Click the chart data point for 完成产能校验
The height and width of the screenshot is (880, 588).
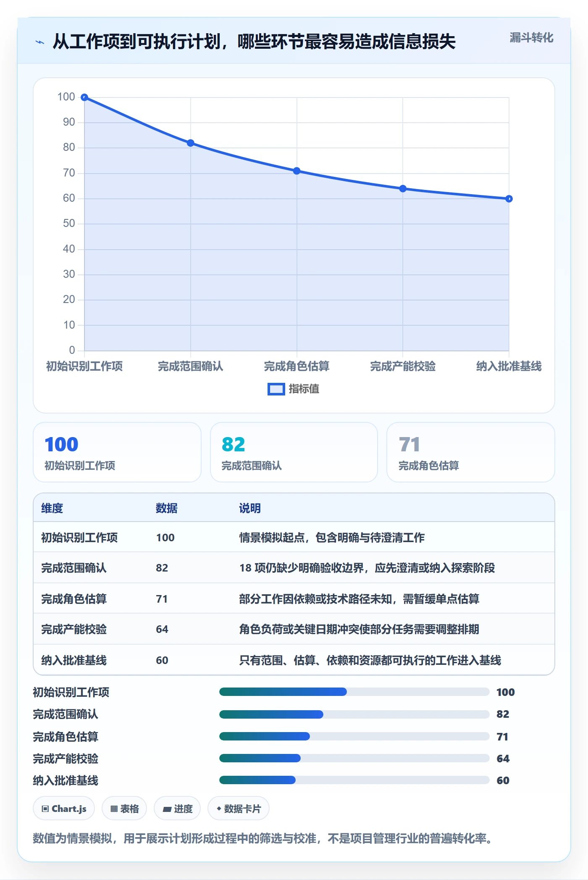[403, 189]
